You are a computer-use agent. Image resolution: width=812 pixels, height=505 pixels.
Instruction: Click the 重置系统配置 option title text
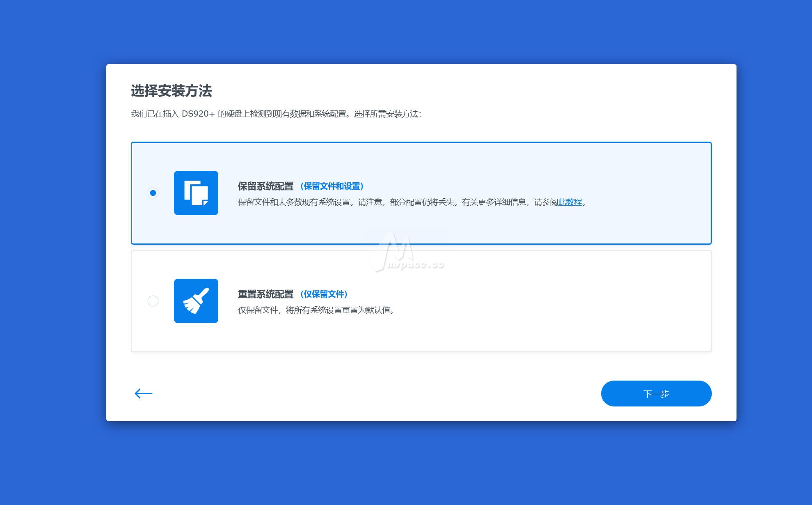pyautogui.click(x=266, y=294)
